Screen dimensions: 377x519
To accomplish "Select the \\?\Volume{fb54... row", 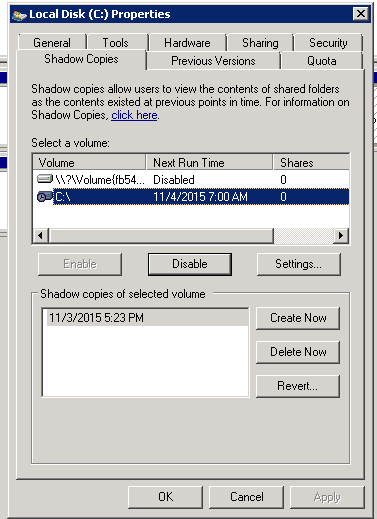I will coord(191,180).
